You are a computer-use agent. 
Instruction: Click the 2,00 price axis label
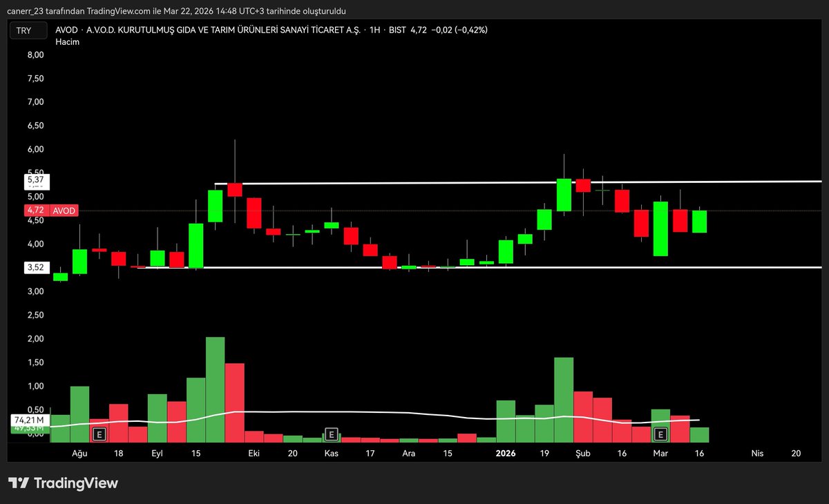click(x=35, y=339)
